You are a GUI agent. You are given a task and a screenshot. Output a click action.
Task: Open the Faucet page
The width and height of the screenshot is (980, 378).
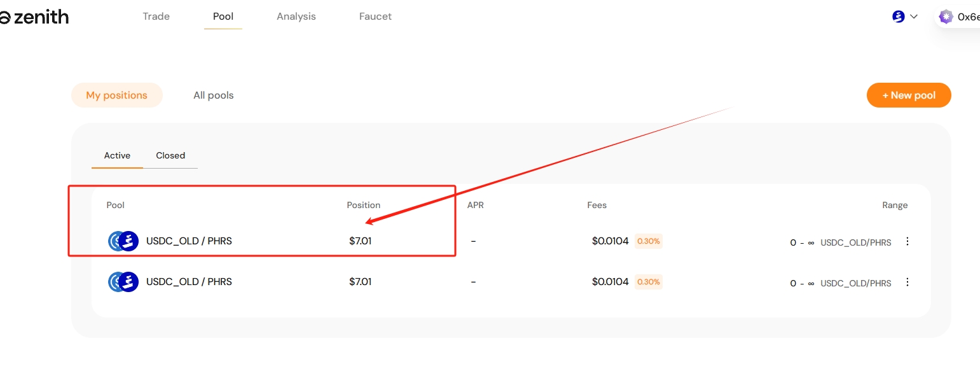click(375, 17)
